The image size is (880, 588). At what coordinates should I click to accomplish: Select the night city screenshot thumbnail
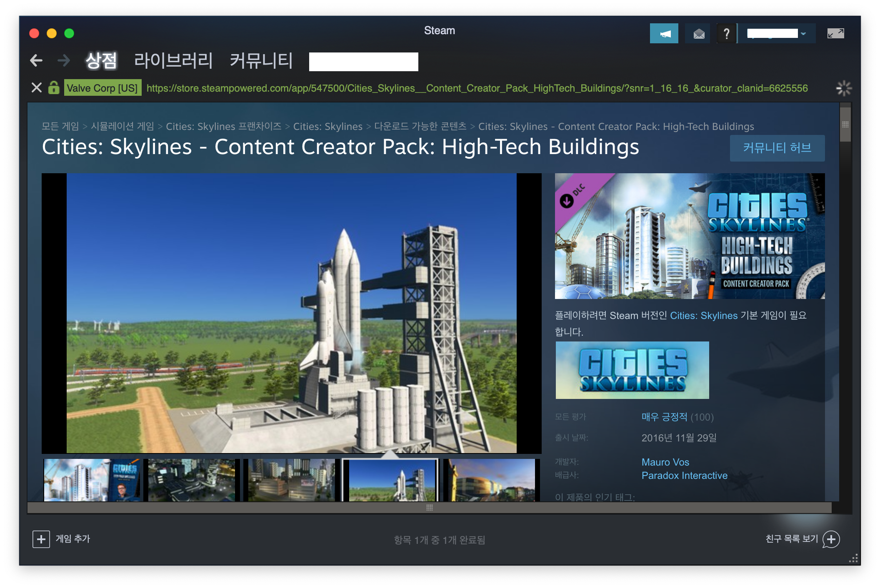click(x=192, y=480)
